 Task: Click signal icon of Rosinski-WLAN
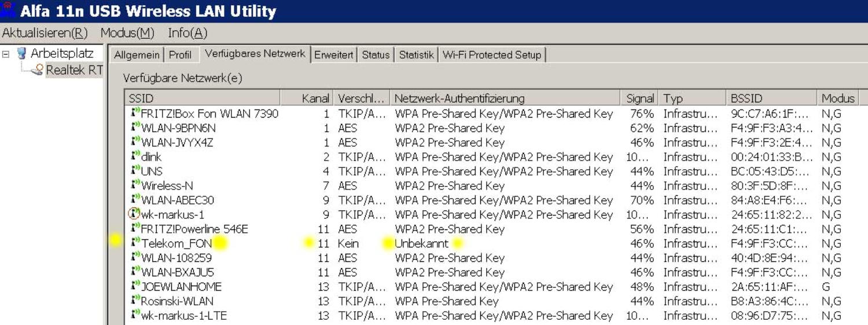[x=135, y=301]
